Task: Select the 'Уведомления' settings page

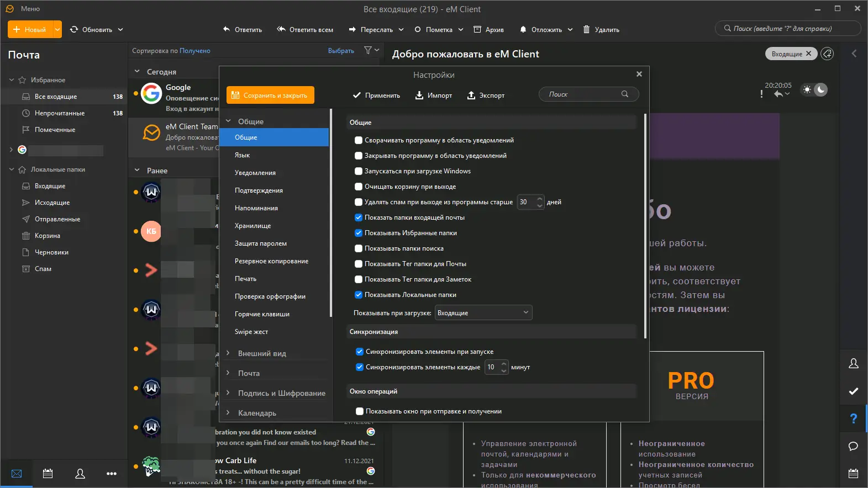Action: [x=274, y=173]
